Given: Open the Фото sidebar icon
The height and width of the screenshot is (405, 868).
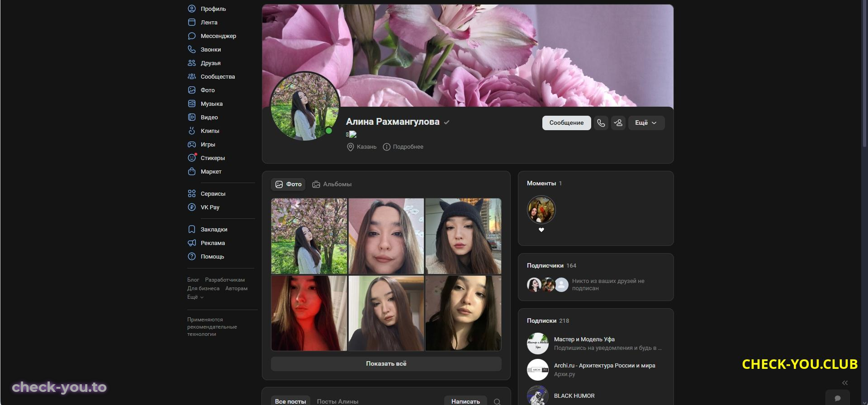Looking at the screenshot, I should click(x=192, y=90).
